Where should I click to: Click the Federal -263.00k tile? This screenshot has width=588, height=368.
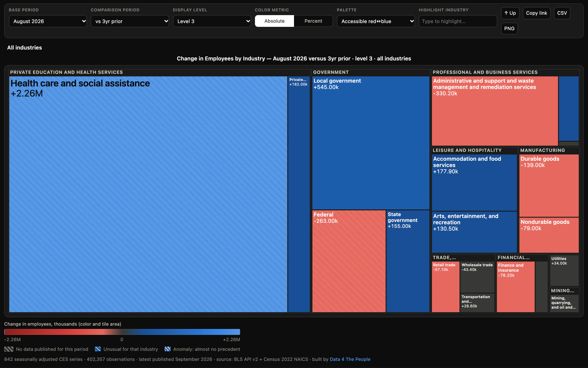pos(349,261)
